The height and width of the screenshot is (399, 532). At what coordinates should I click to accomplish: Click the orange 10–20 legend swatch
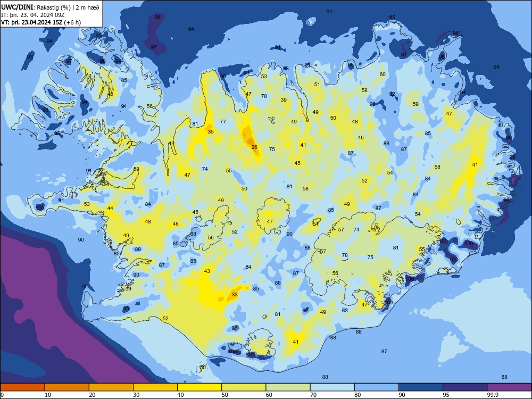coord(67,387)
